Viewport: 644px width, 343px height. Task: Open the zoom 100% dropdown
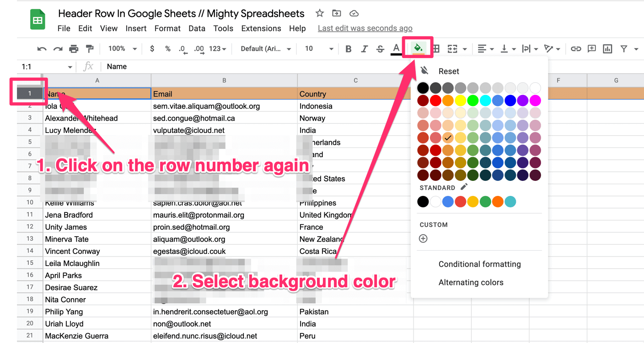point(123,49)
